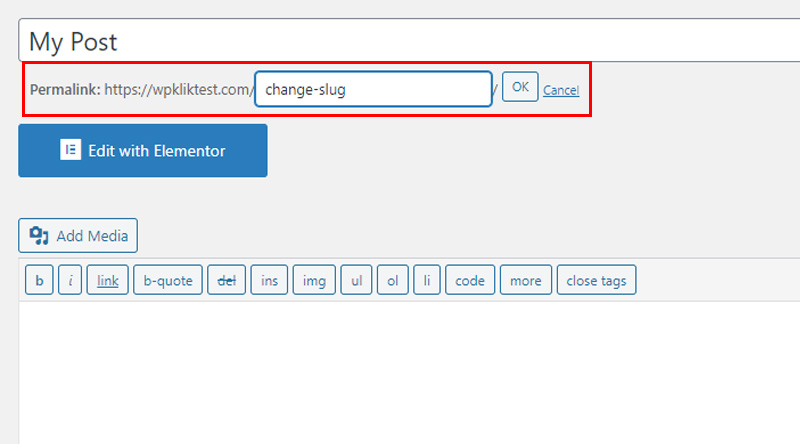The height and width of the screenshot is (444, 800).
Task: Cancel permalink editing
Action: tap(561, 90)
